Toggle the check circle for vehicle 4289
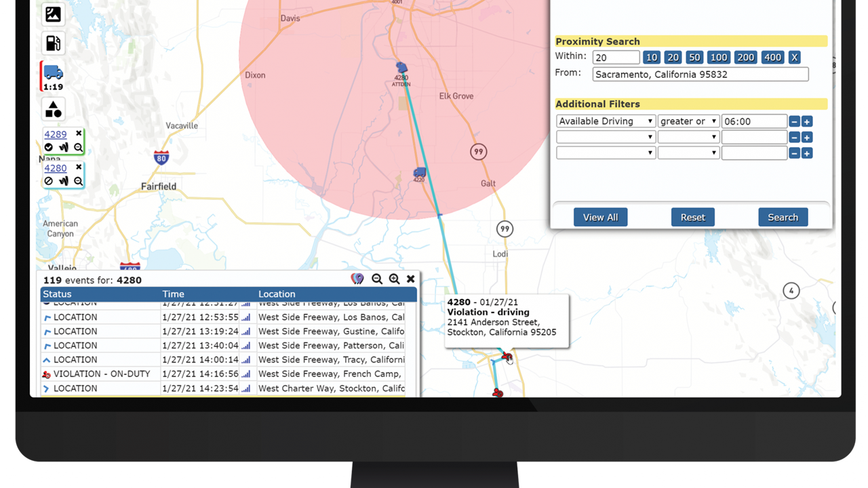The width and height of the screenshot is (868, 488). (49, 147)
